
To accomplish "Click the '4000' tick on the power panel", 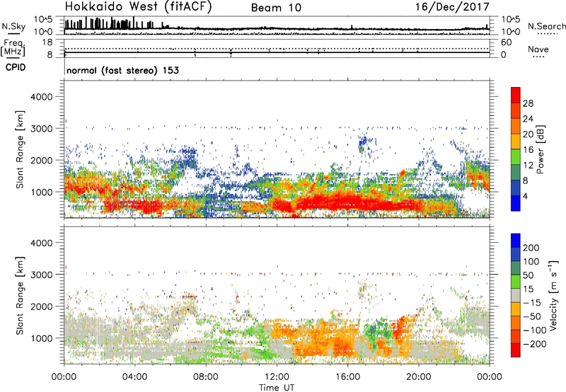I will 42,97.
